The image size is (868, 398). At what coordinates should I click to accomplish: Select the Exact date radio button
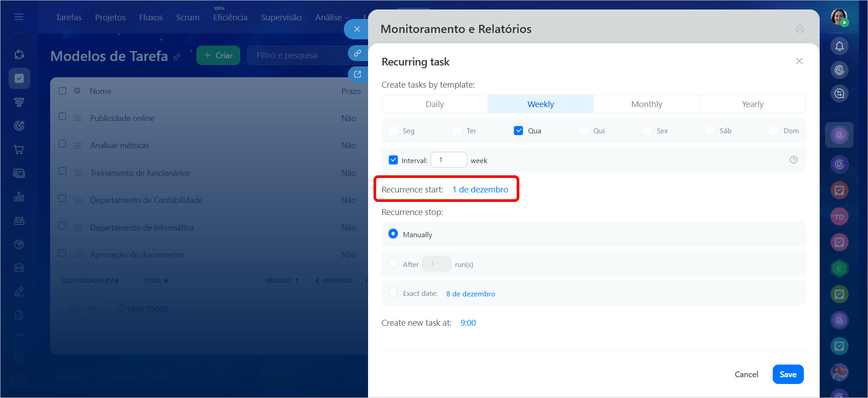(x=393, y=293)
